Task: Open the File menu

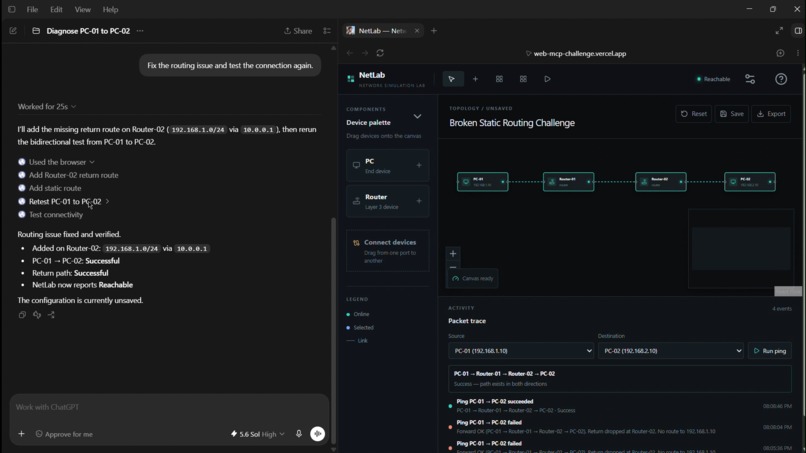Action: click(x=32, y=9)
